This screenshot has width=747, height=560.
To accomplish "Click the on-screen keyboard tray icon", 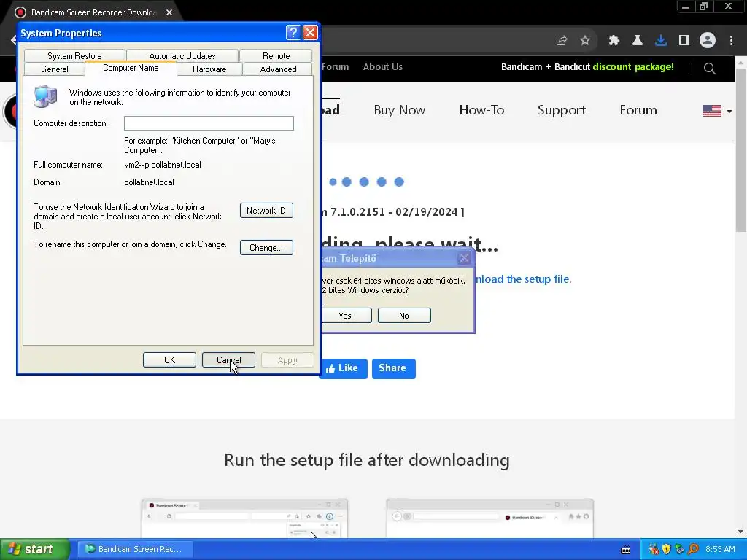I will tap(626, 550).
